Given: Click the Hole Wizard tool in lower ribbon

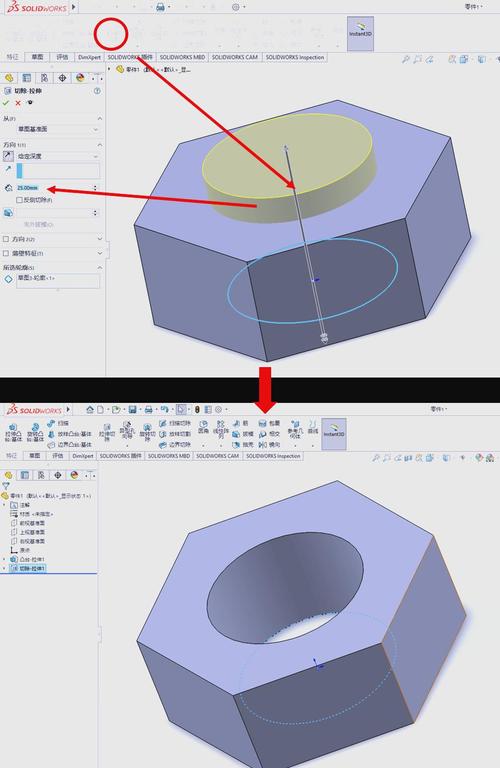Looking at the screenshot, I should pos(127,431).
